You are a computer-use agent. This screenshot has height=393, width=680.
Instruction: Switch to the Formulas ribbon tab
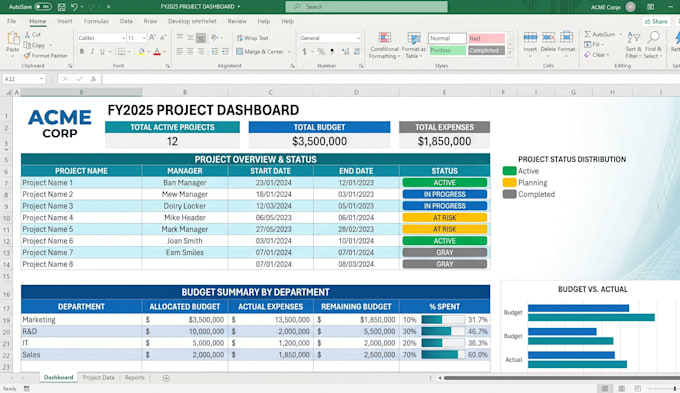96,21
